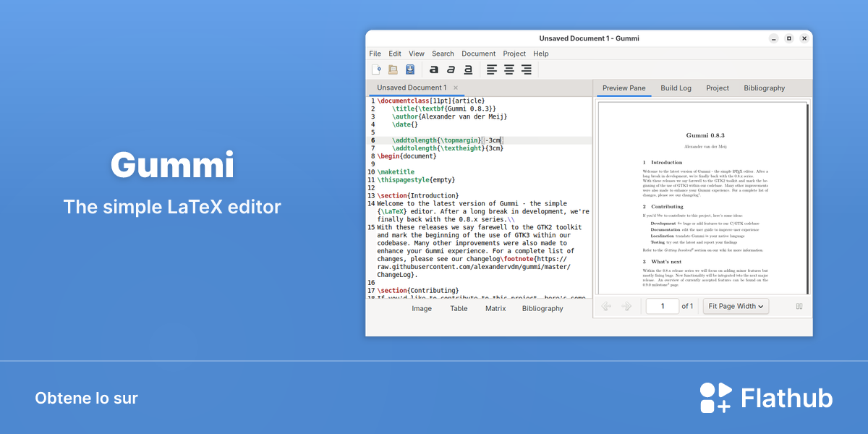
Task: Go to next preview page arrow
Action: click(x=626, y=306)
